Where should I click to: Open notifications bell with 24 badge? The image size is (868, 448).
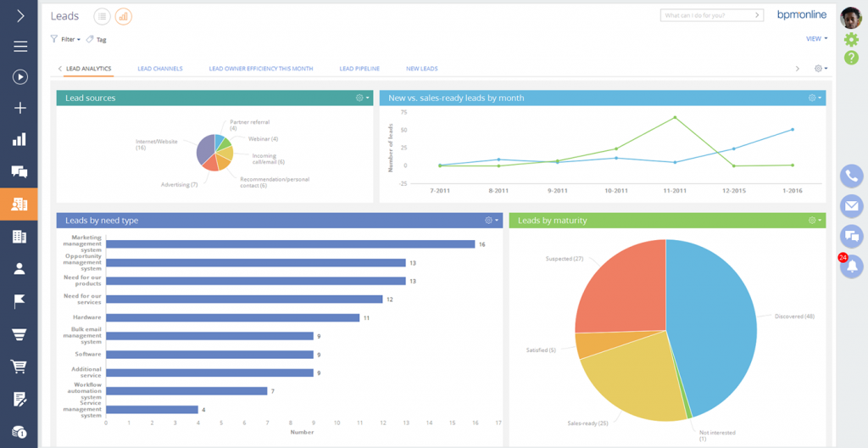pyautogui.click(x=851, y=266)
